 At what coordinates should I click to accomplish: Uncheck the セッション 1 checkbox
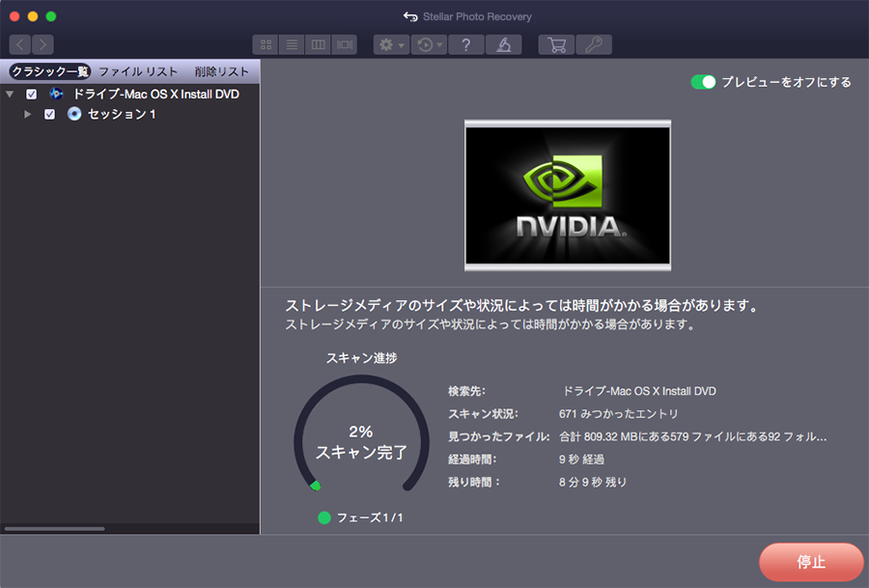[49, 114]
